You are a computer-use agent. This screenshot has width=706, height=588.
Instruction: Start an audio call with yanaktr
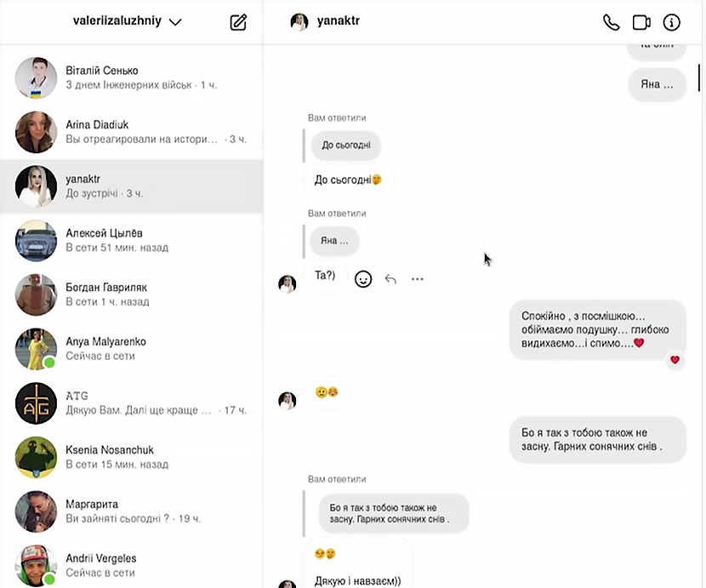611,22
